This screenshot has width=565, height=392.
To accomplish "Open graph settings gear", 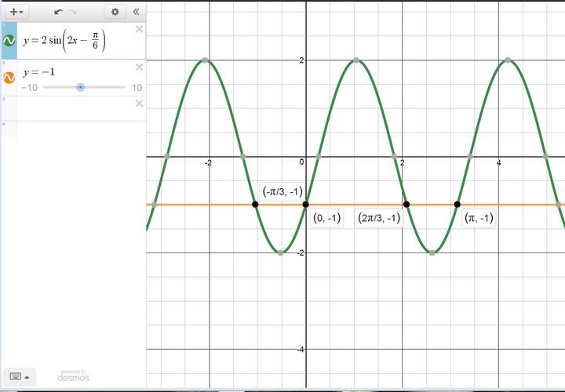I will pos(115,12).
